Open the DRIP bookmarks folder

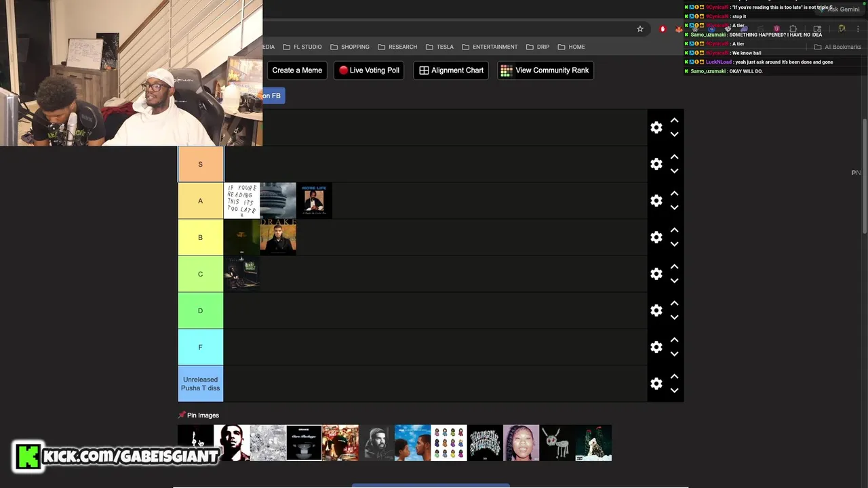point(538,47)
